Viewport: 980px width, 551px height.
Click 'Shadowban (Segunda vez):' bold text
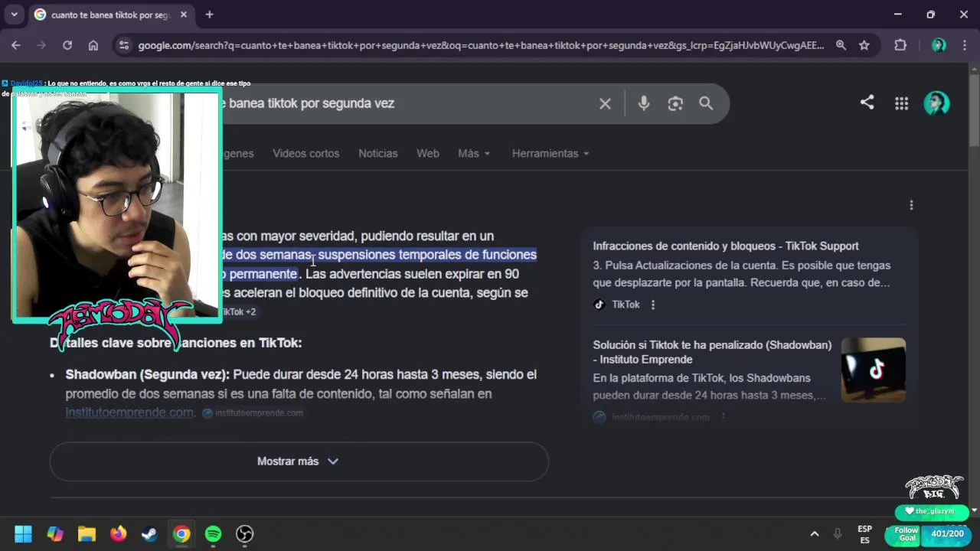click(x=147, y=374)
